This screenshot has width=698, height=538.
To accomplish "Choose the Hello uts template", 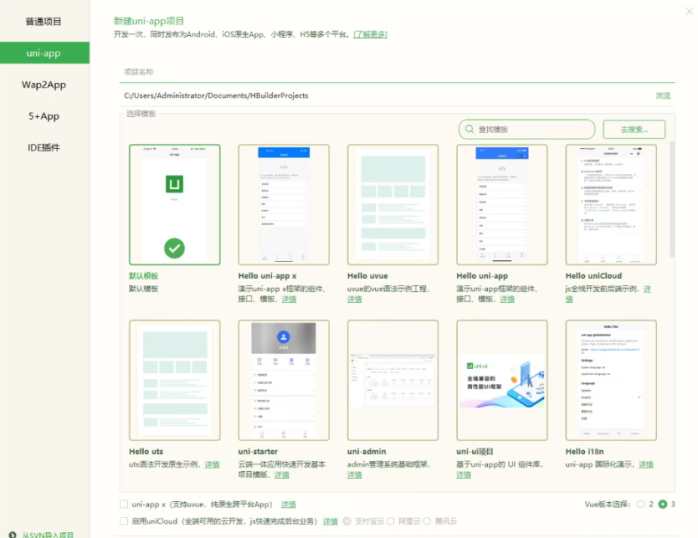I will point(174,381).
